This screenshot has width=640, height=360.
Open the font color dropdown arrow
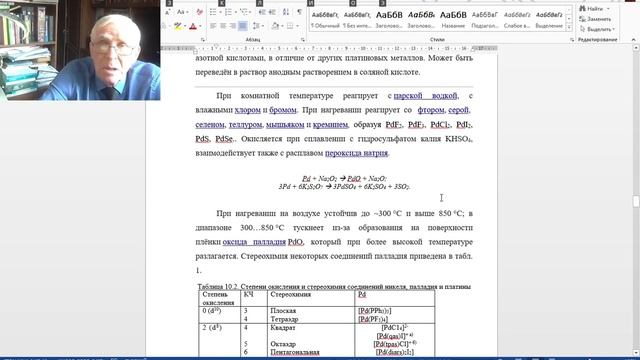coord(200,26)
